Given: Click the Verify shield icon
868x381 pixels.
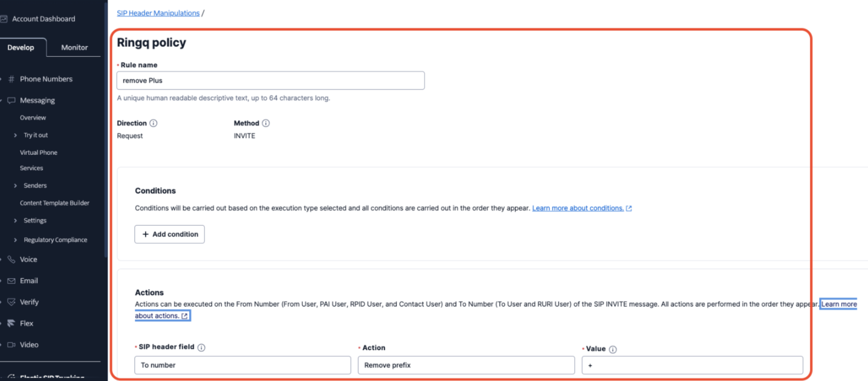Looking at the screenshot, I should coord(11,302).
